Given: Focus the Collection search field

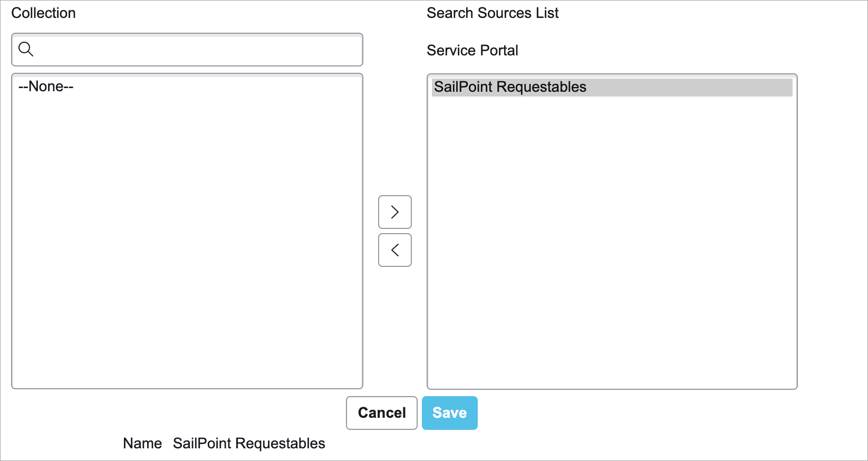Looking at the screenshot, I should [187, 50].
